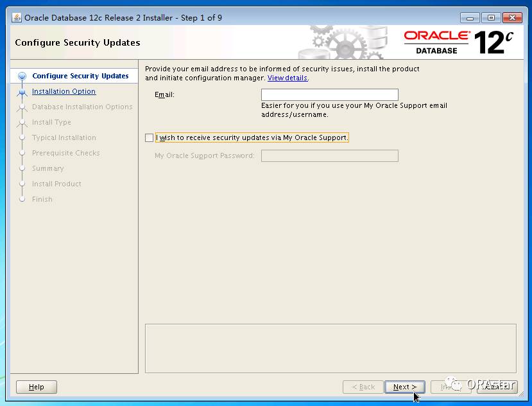Screen dimensions: 532x406
Task: Click the Back button
Action: 363,387
